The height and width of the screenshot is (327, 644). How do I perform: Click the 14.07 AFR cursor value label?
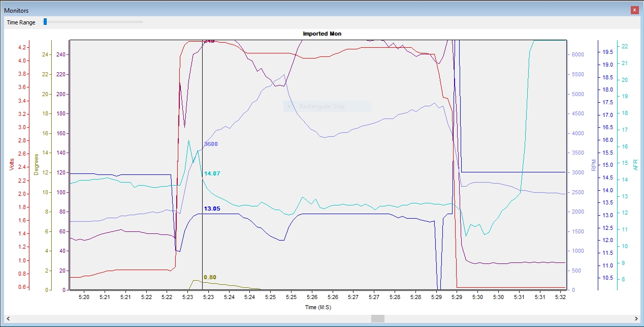(x=212, y=173)
